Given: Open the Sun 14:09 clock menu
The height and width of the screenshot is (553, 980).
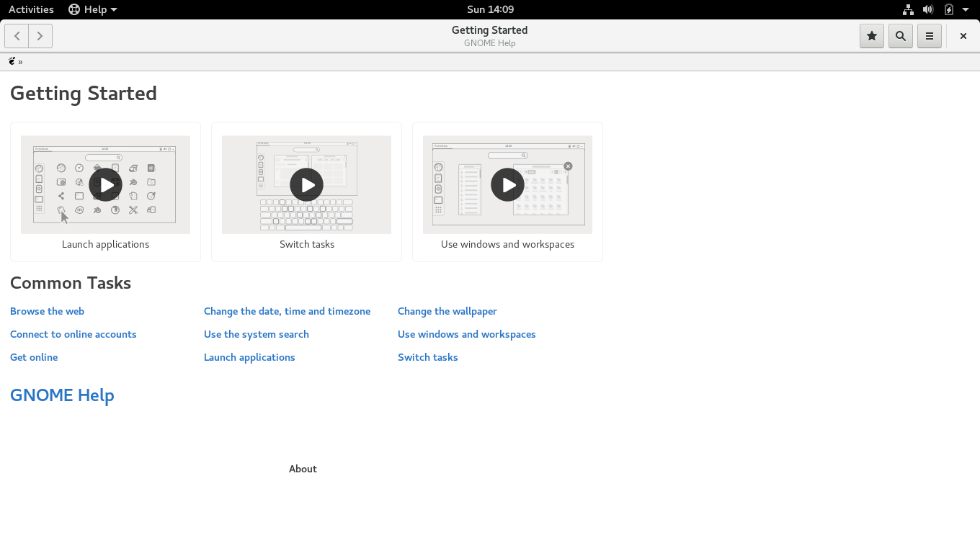Looking at the screenshot, I should 490,9.
